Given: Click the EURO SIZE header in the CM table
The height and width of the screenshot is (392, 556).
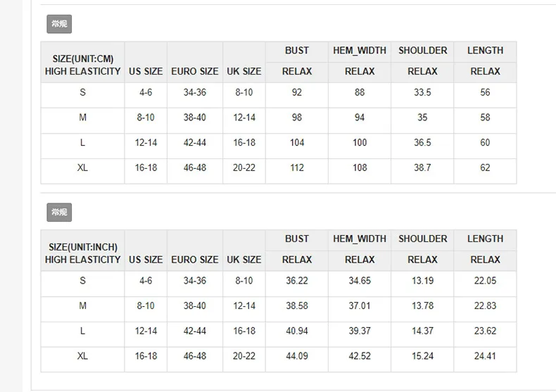Looking at the screenshot, I should [x=194, y=71].
